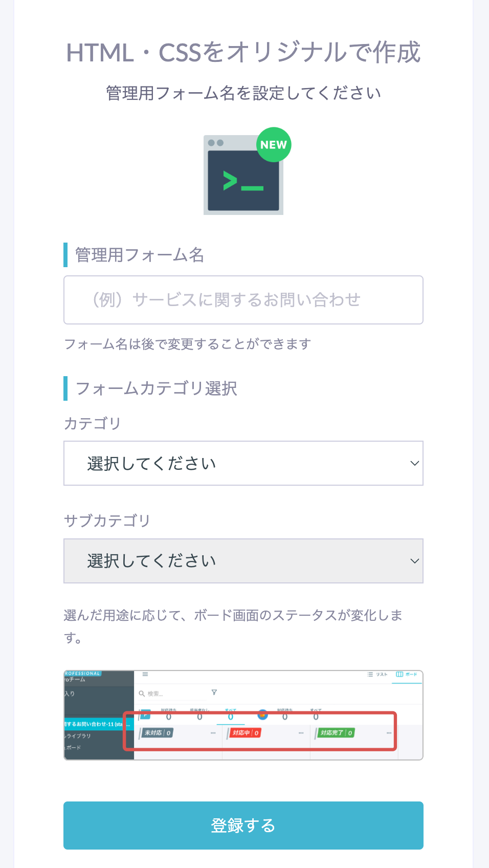The width and height of the screenshot is (489, 868).
Task: Click the green 対応完了 status tag
Action: click(x=336, y=733)
